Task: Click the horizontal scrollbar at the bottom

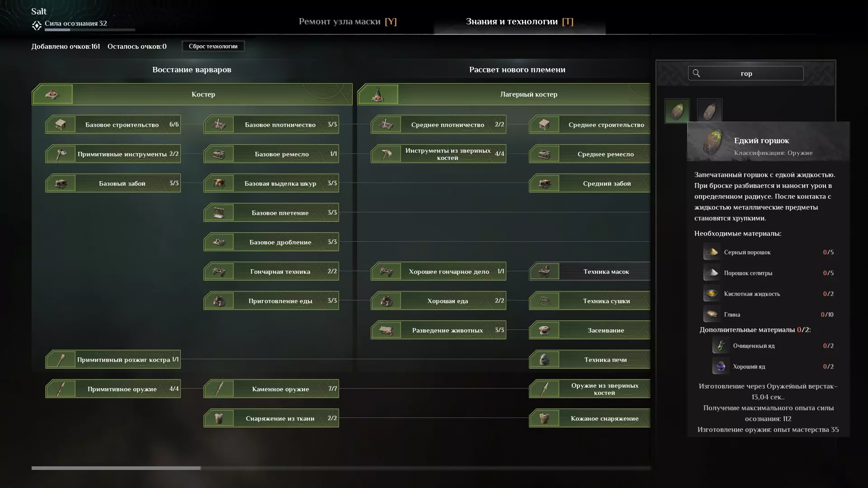Action: point(116,468)
